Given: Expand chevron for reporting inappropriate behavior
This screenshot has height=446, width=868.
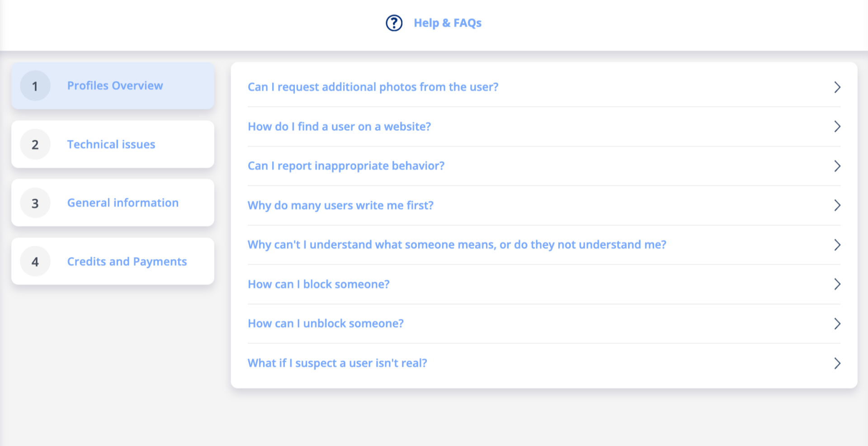Looking at the screenshot, I should [x=837, y=166].
